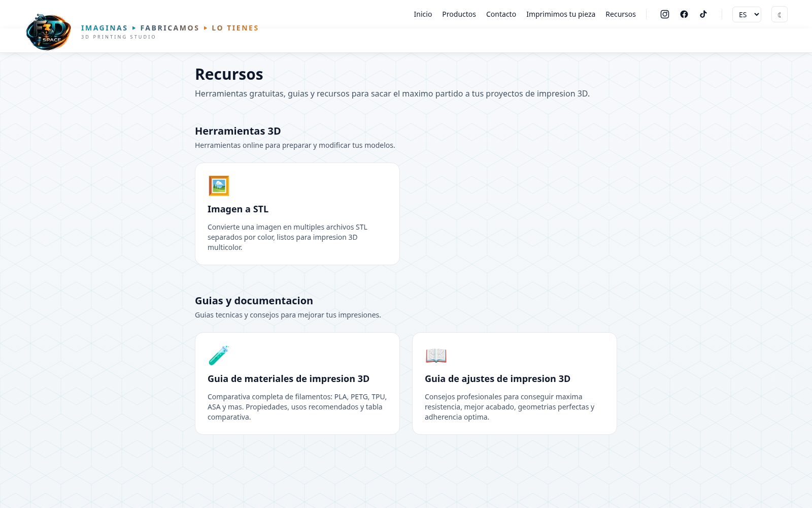Viewport: 812px width, 508px height.
Task: Click the test tube icon on materials guide card
Action: [219, 356]
